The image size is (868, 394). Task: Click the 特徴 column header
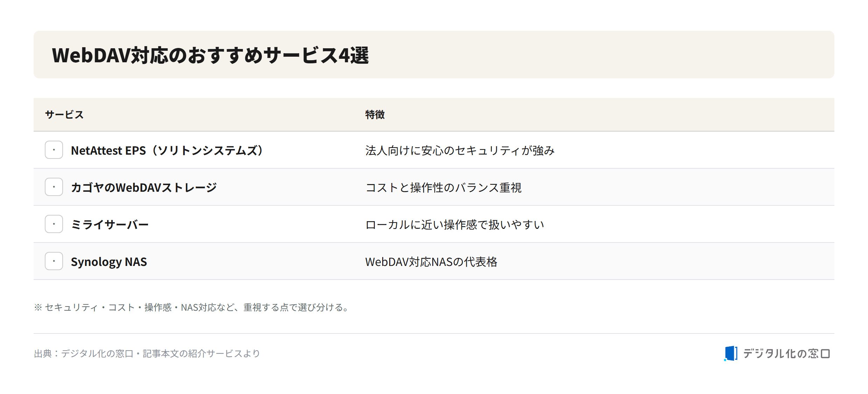coord(375,115)
